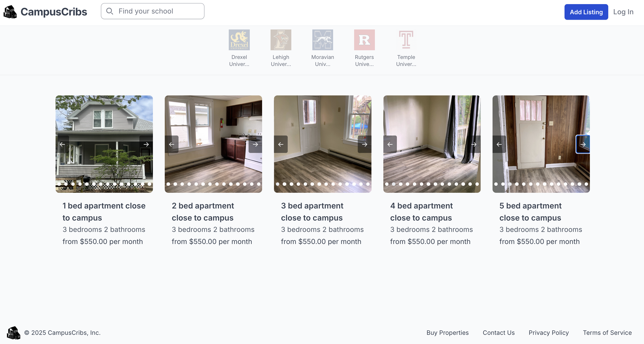Screen dimensions: 644x344
Task: Select the Temple University school icon
Action: pos(406,40)
